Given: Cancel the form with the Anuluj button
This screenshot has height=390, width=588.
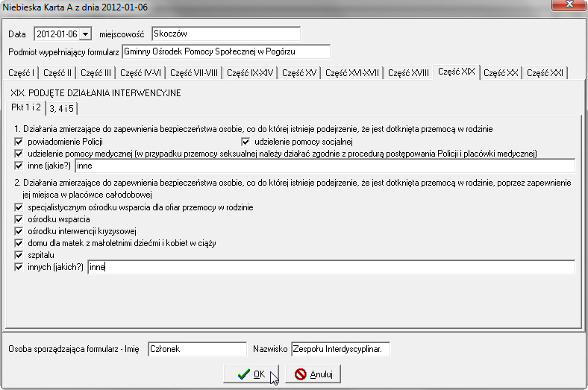Looking at the screenshot, I should (313, 374).
